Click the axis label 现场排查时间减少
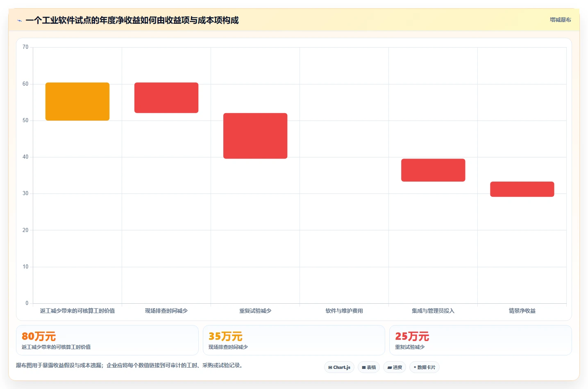This screenshot has height=389, width=588. tap(166, 311)
